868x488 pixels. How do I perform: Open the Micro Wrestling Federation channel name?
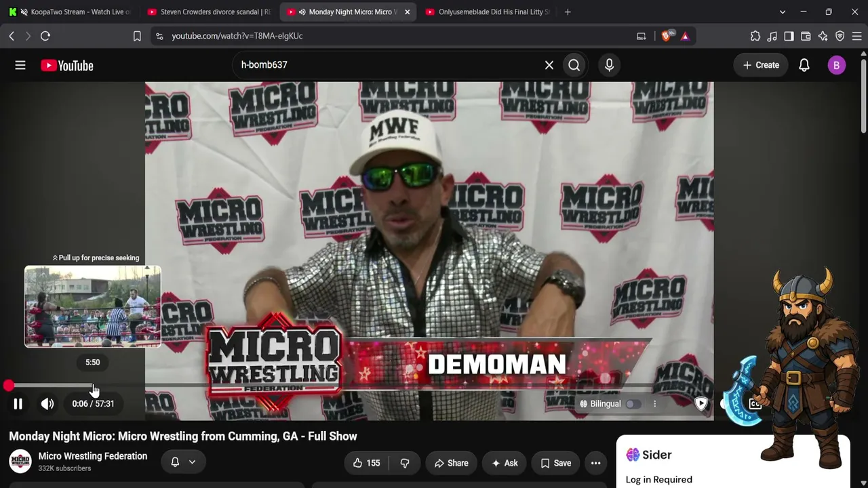(93, 456)
